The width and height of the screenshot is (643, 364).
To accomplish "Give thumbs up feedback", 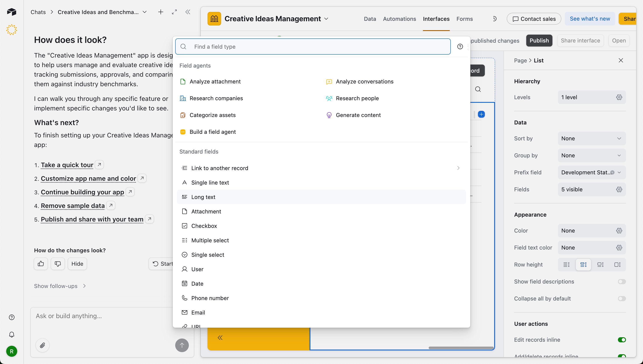I will [41, 264].
